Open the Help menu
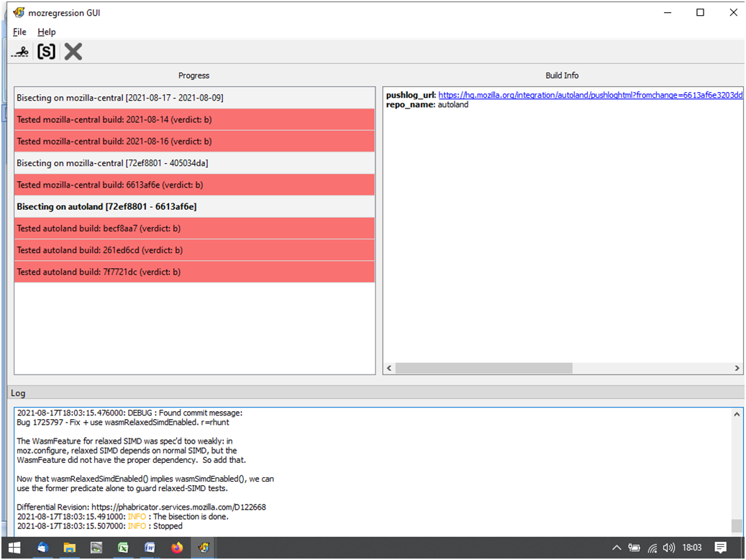The height and width of the screenshot is (560, 746). click(46, 32)
